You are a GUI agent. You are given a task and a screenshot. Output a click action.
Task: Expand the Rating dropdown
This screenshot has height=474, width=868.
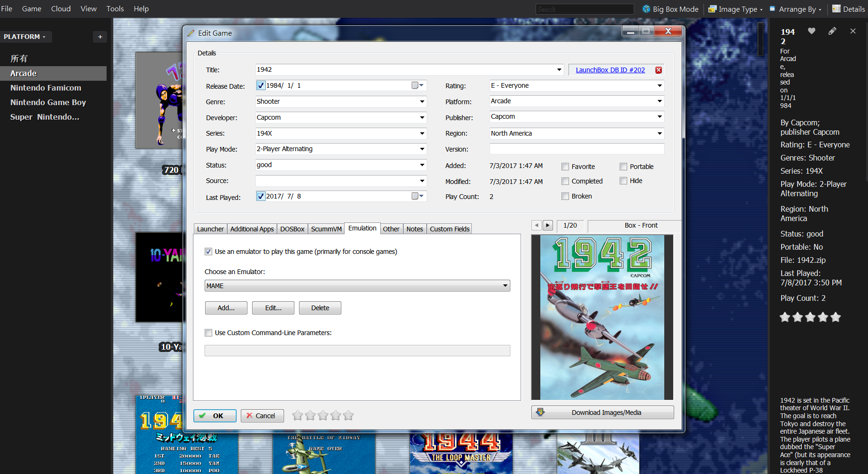[660, 85]
